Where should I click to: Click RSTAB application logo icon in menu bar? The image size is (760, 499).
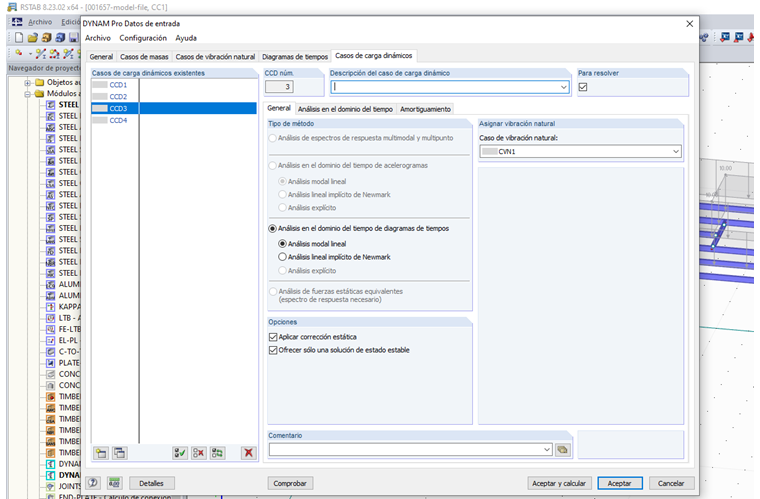[17, 22]
